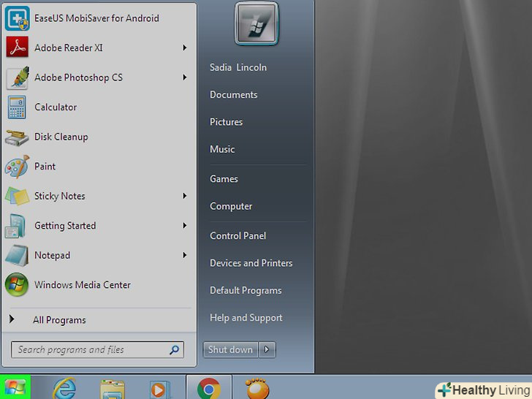Open Sadia Lincoln personal folder

(x=238, y=67)
